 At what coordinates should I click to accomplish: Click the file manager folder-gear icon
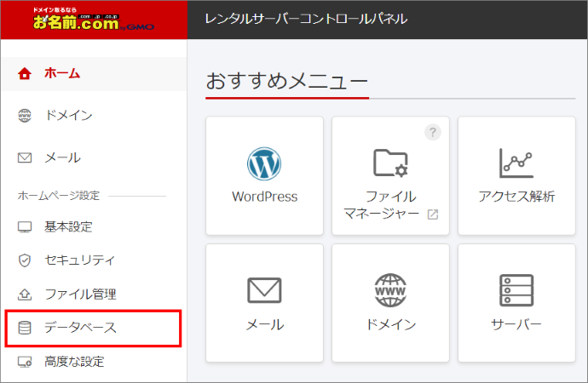(x=390, y=163)
